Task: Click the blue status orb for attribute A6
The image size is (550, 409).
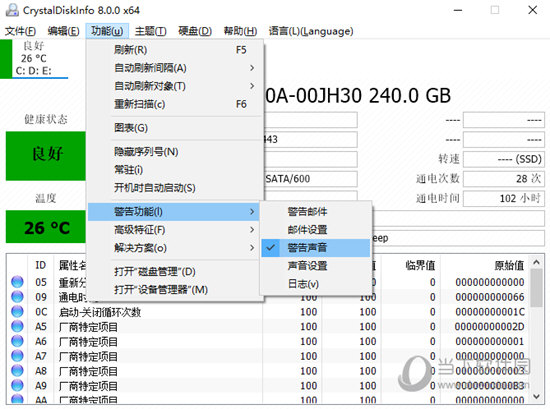Action: coord(17,341)
